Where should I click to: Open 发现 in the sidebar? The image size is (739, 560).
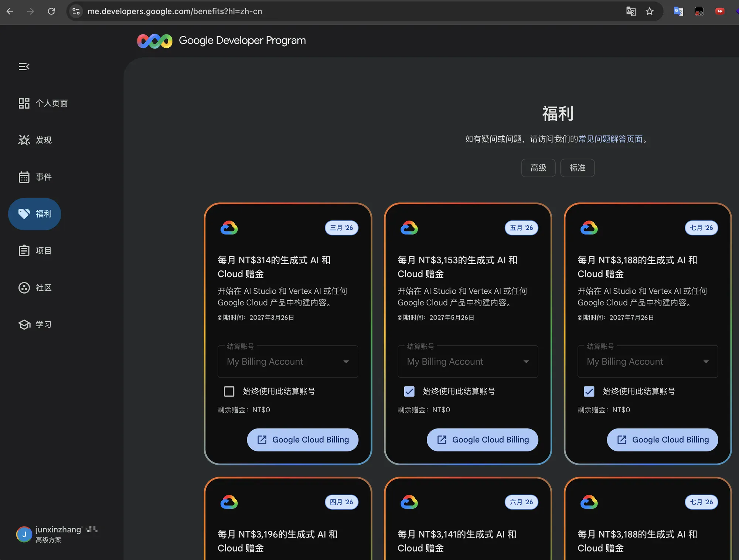pyautogui.click(x=35, y=140)
